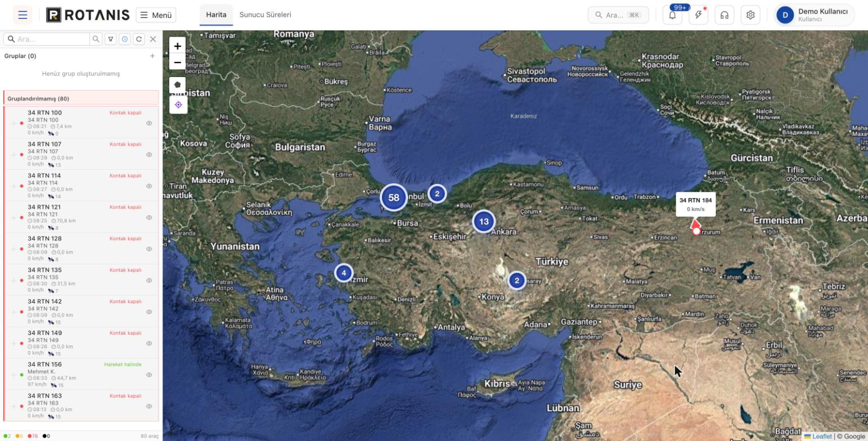868x441 pixels.
Task: Refresh the vehicle list
Action: point(139,39)
